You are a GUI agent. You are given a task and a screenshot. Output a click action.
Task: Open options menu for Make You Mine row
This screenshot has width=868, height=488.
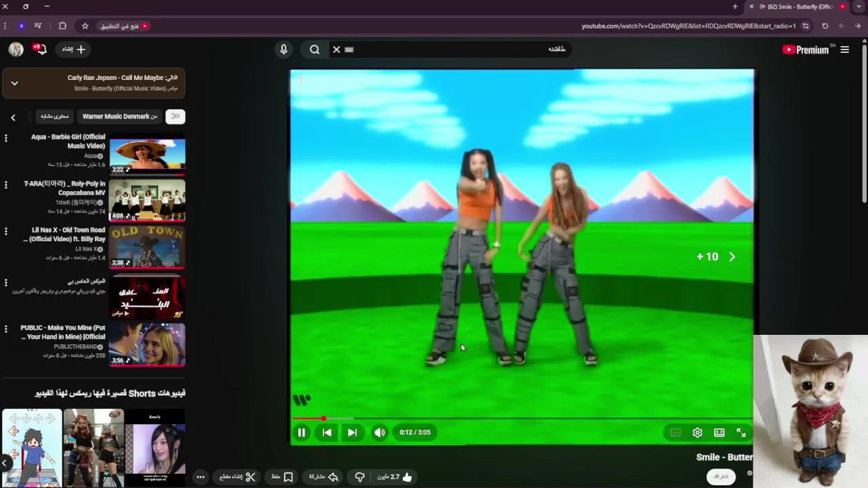tap(6, 329)
